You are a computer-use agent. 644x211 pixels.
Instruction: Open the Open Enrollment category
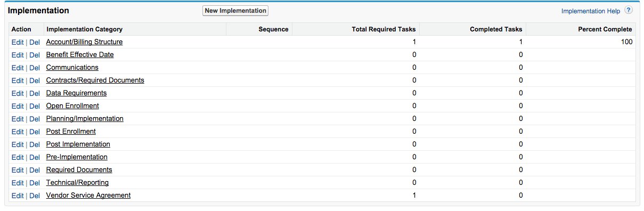72,106
